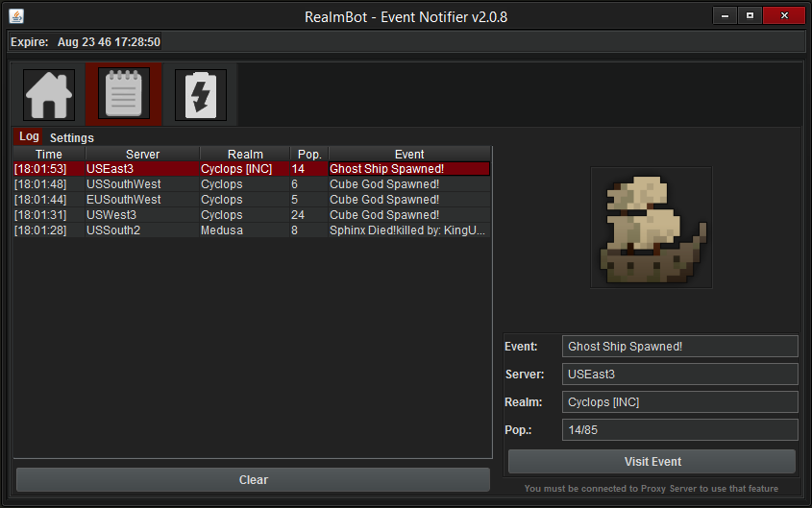The width and height of the screenshot is (812, 508).
Task: Click the Pop. field showing 14/85
Action: coord(680,430)
